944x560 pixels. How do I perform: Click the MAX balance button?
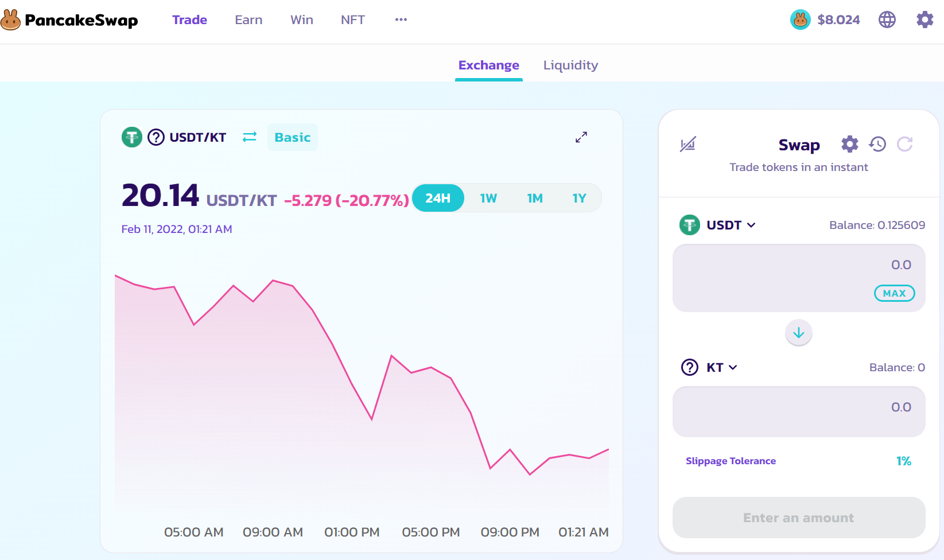894,293
